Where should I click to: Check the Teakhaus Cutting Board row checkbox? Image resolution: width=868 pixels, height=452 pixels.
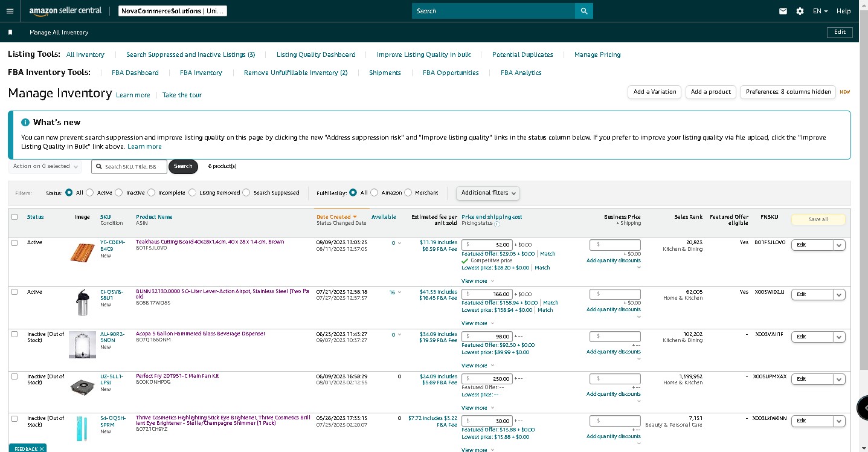[x=14, y=242]
